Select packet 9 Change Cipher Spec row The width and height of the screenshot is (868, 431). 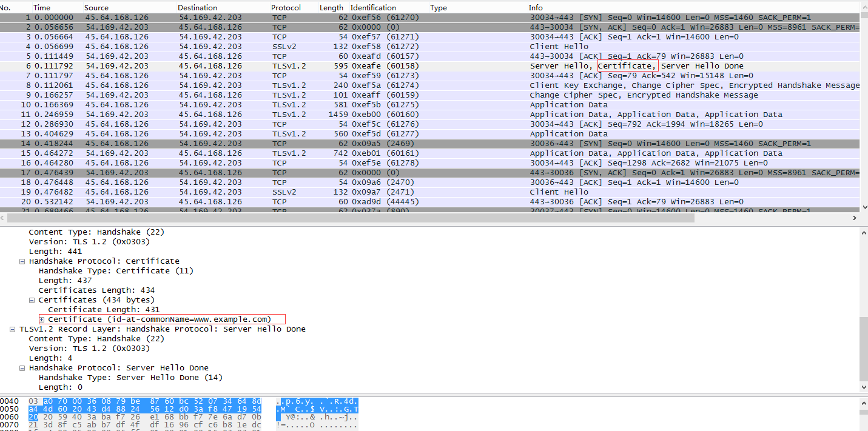tap(429, 95)
